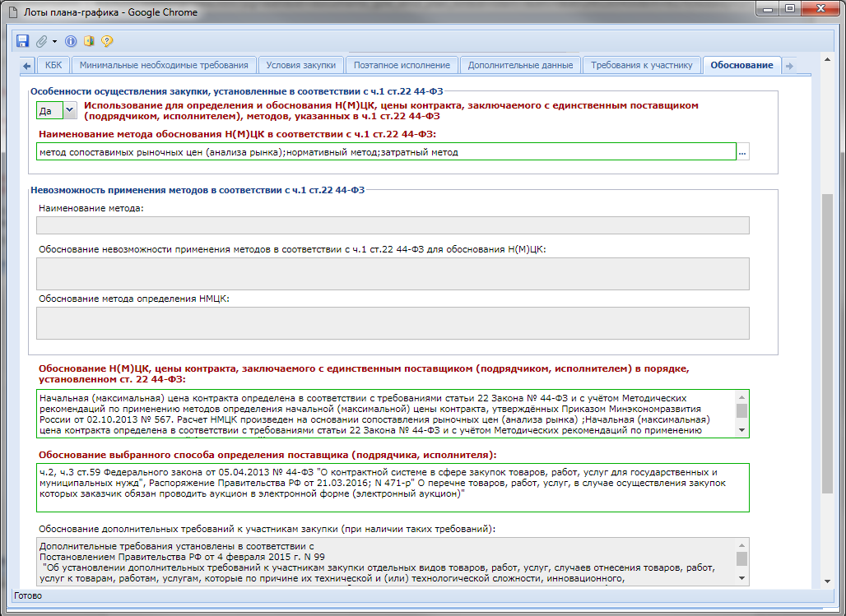Viewport: 846px width, 616px height.
Task: Open the Условия закупки tab
Action: coord(301,65)
